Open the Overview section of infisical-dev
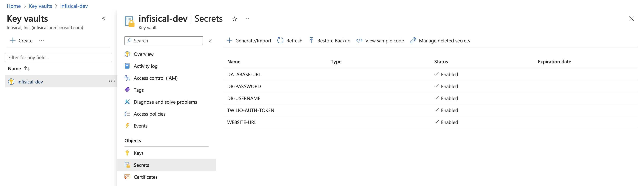This screenshot has height=186, width=644. point(144,54)
